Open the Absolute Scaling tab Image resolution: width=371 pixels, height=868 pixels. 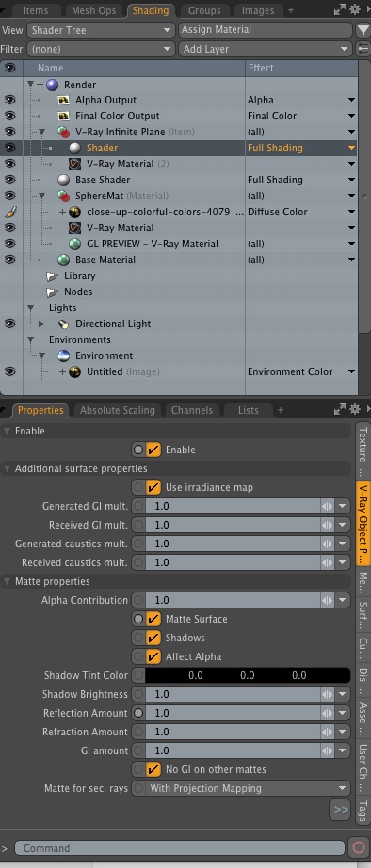[x=117, y=410]
